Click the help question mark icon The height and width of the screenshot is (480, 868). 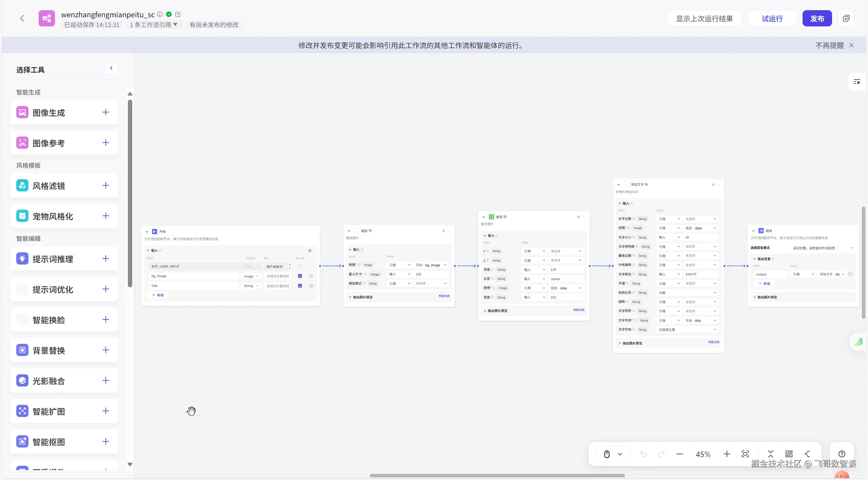tap(842, 454)
